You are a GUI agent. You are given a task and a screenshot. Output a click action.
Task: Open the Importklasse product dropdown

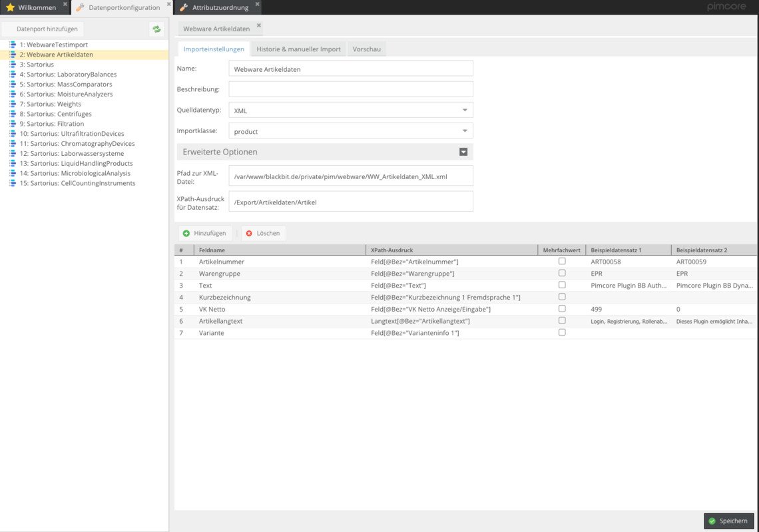coord(465,131)
